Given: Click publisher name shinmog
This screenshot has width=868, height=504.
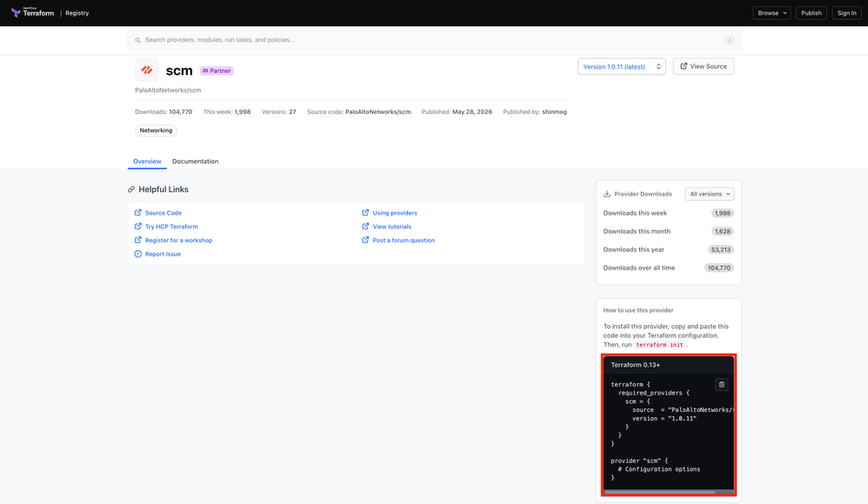Looking at the screenshot, I should [x=554, y=112].
